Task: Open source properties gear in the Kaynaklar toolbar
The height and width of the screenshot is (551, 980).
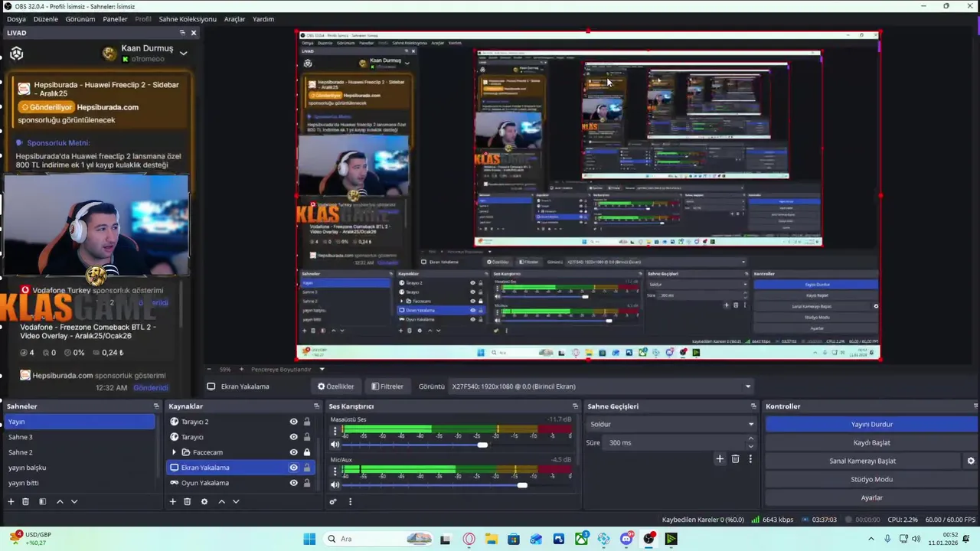Action: 204,501
